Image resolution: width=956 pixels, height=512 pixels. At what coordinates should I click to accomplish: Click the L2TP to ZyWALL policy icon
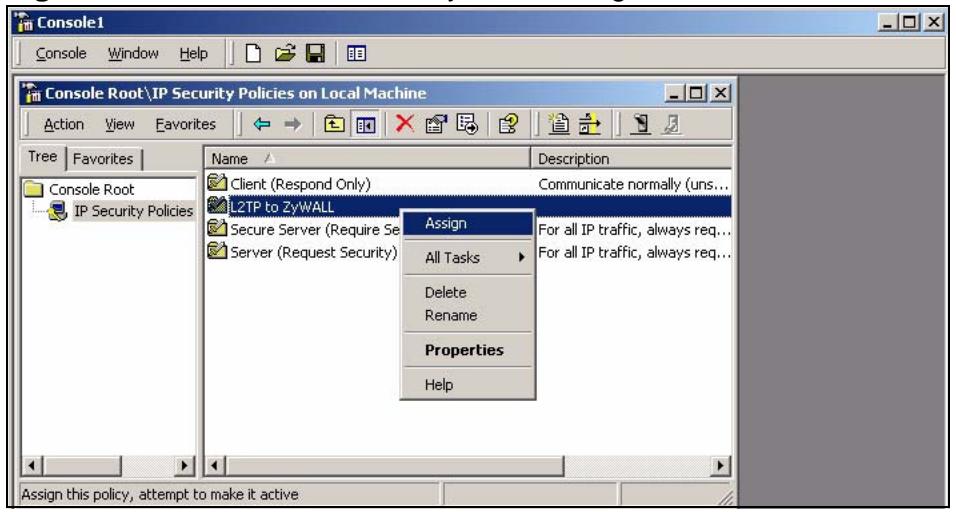pos(216,206)
